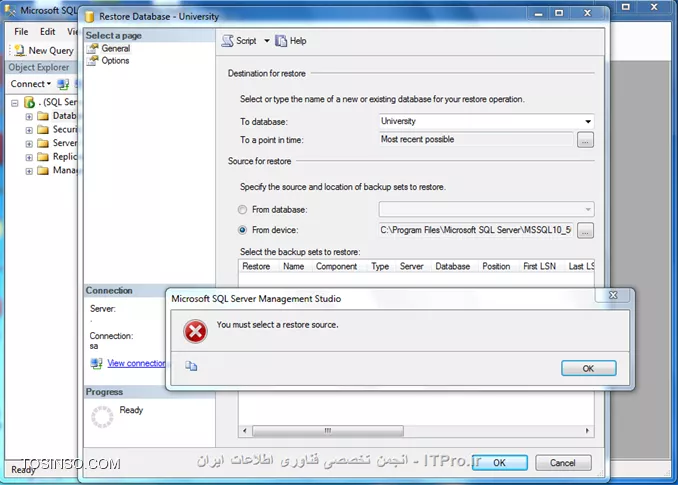The image size is (678, 485).
Task: Select the Management folder icon
Action: point(43,170)
